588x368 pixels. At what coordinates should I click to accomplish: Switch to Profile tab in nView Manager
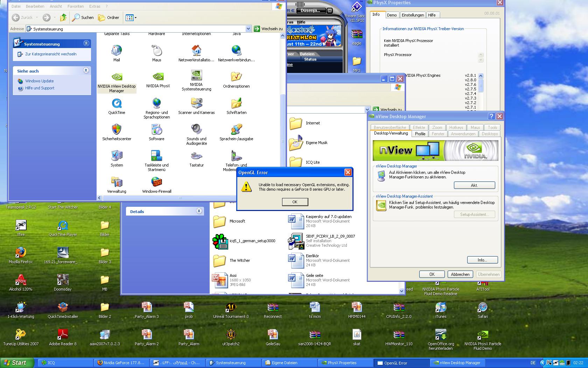point(420,134)
